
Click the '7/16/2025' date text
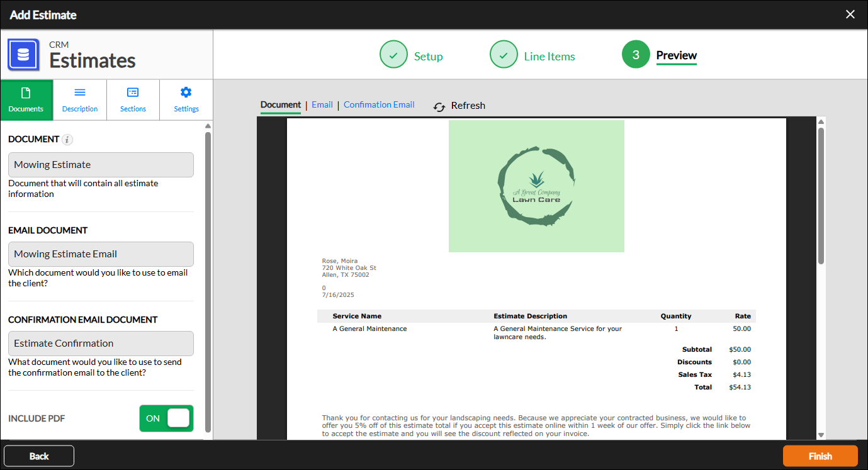click(338, 295)
